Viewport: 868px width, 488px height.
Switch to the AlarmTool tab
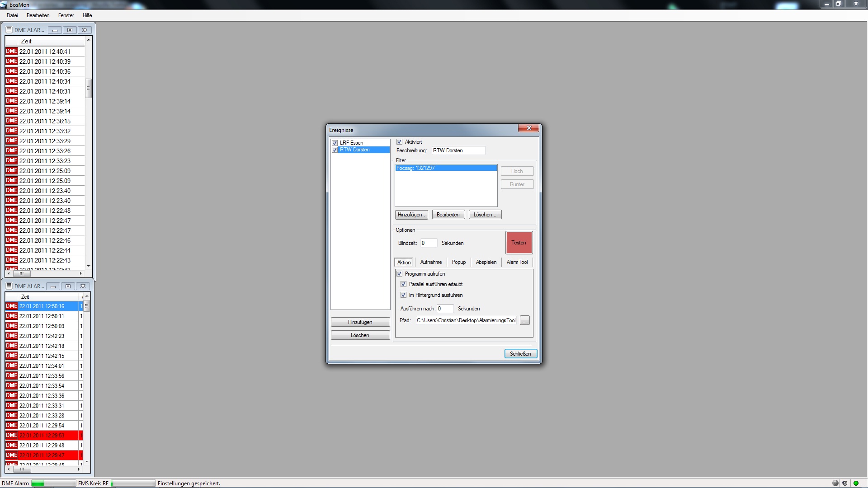point(517,262)
